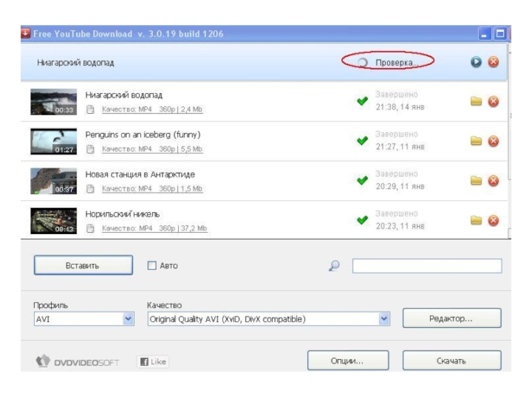532x399 pixels.
Task: Click quality link MP4 360p | 37,2 Mb
Action: tap(154, 228)
